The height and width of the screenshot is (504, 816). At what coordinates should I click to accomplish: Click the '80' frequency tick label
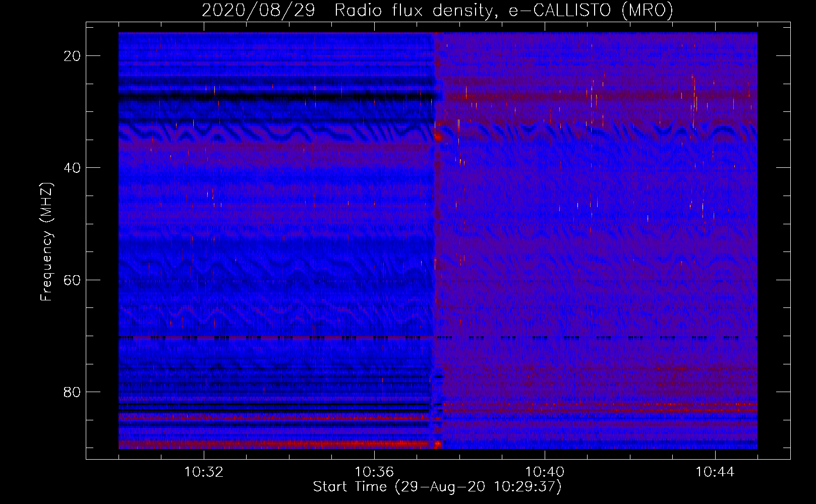pyautogui.click(x=73, y=392)
